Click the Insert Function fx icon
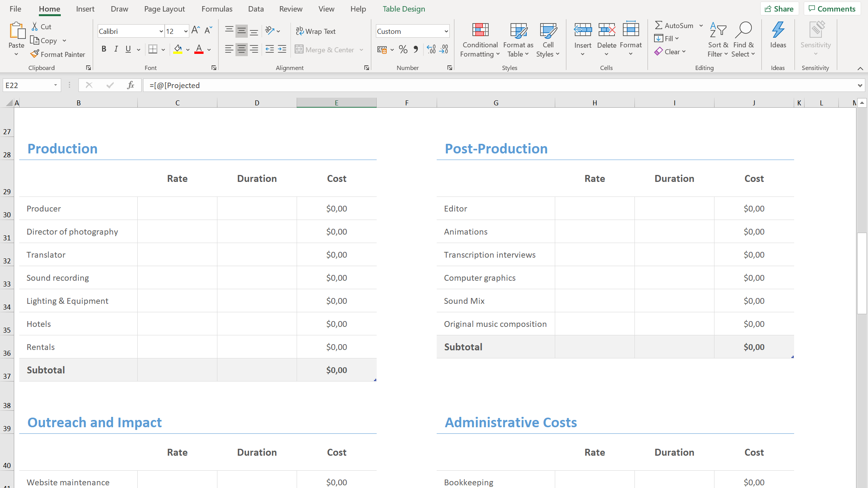868x488 pixels. pos(130,85)
